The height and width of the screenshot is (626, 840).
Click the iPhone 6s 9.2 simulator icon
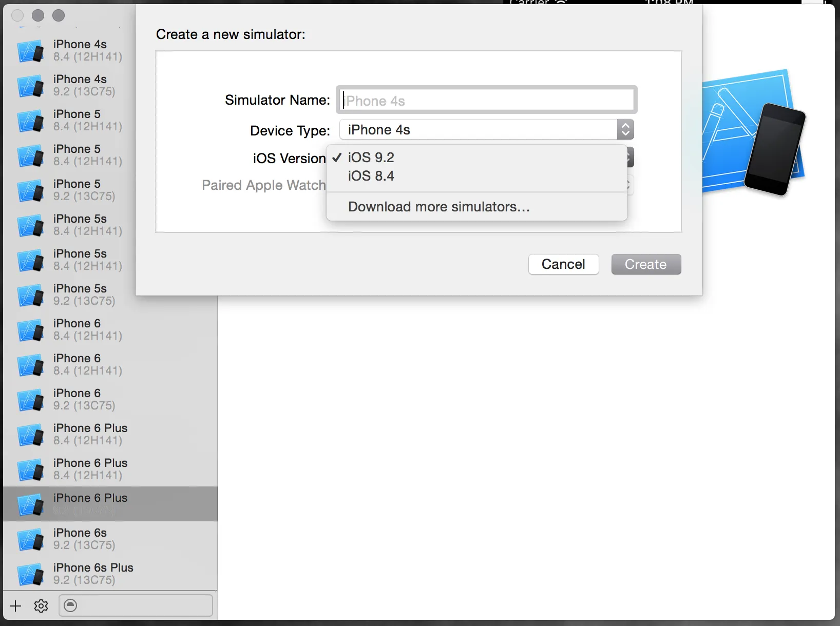click(x=30, y=539)
